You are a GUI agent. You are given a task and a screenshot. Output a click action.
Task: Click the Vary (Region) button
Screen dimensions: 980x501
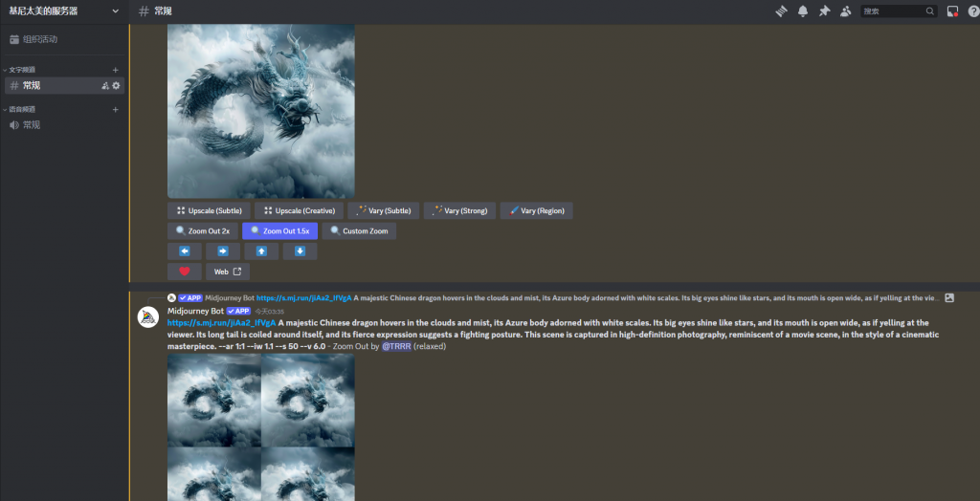(x=536, y=210)
